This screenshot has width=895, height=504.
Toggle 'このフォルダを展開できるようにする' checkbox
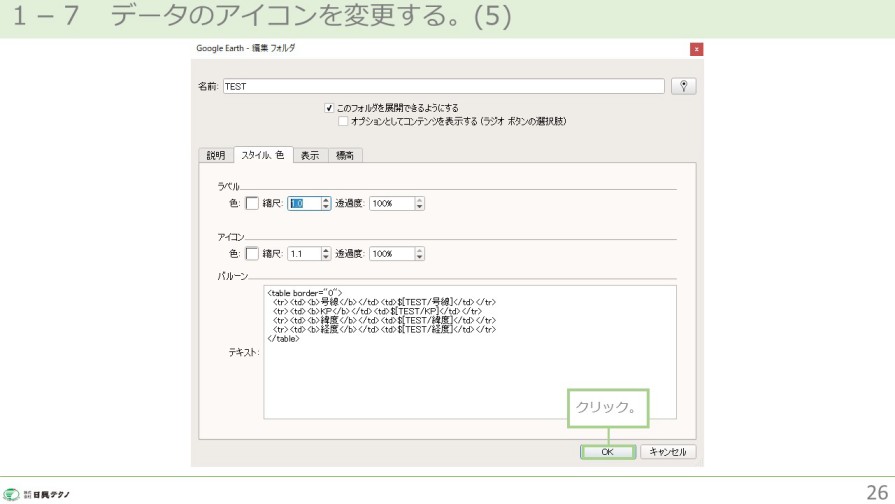(x=329, y=108)
